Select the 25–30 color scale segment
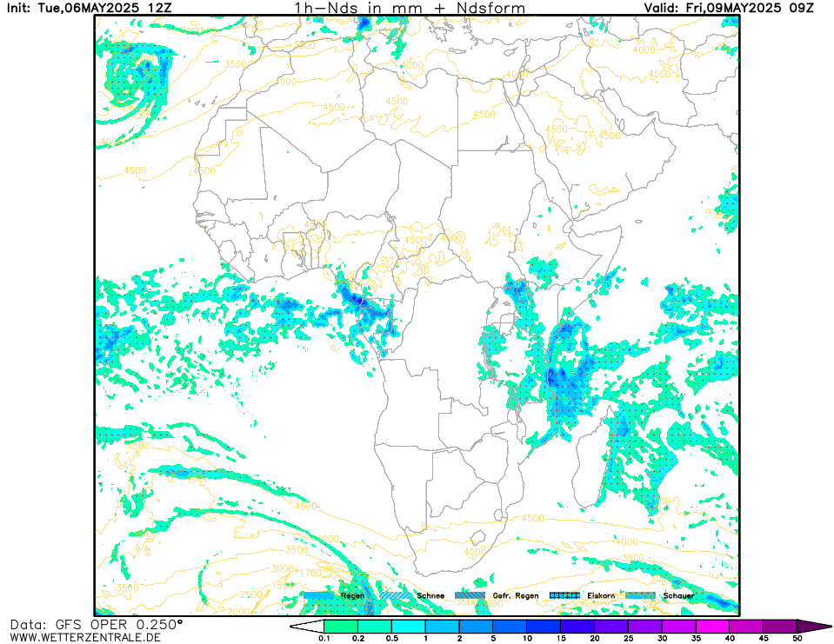Screen dimensions: 834x644 [x=645, y=626]
